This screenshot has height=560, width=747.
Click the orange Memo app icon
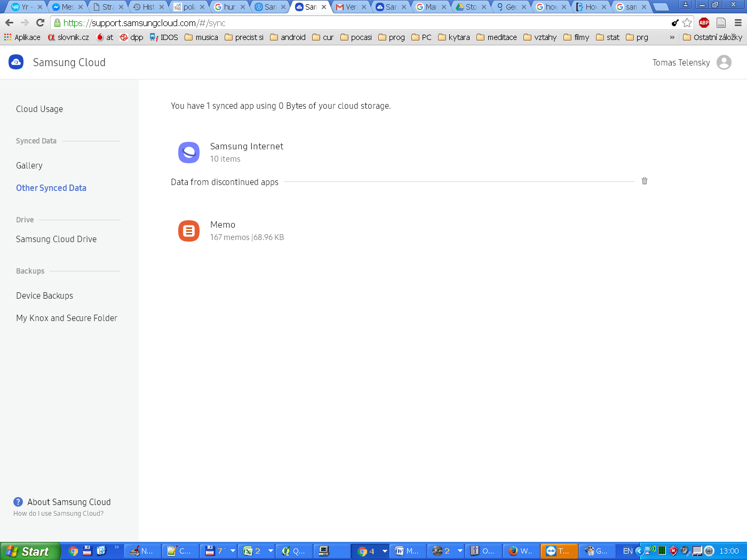pyautogui.click(x=189, y=231)
